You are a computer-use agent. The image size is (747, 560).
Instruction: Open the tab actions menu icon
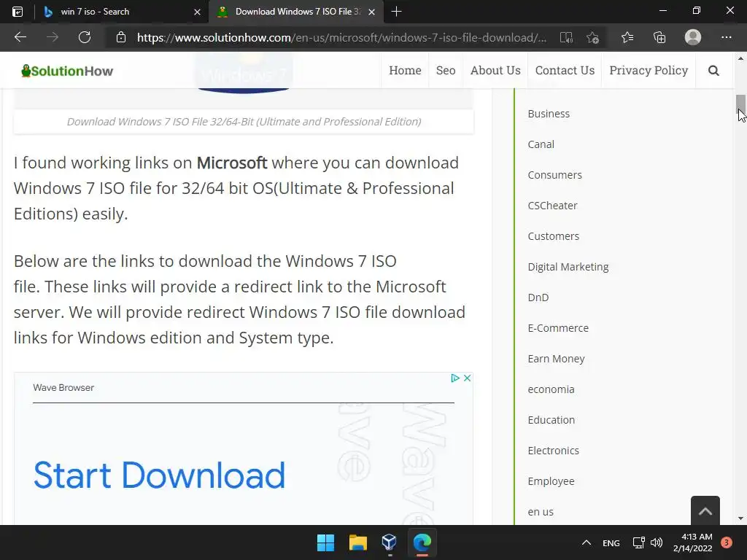(18, 12)
